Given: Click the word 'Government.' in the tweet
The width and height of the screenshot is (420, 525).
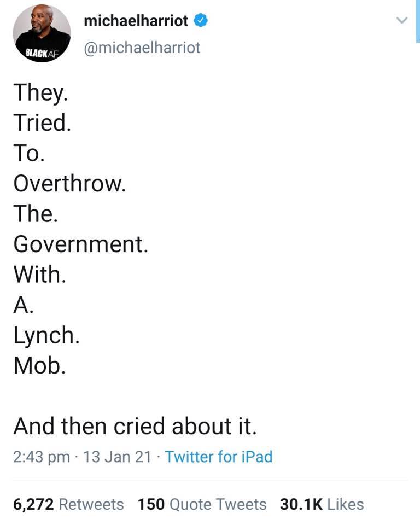Looking at the screenshot, I should [x=80, y=244].
